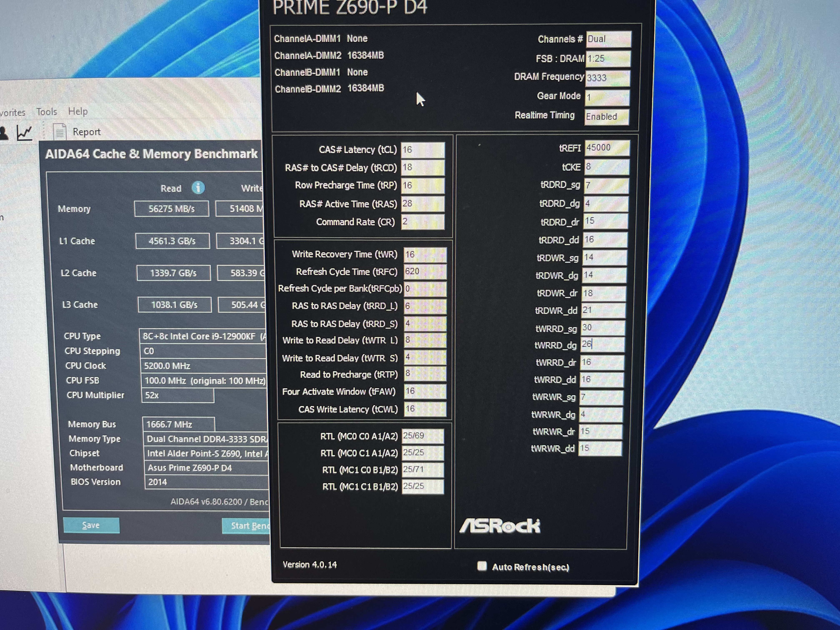Click the tWRRD_dg field with cursor
This screenshot has width=840, height=630.
(602, 344)
